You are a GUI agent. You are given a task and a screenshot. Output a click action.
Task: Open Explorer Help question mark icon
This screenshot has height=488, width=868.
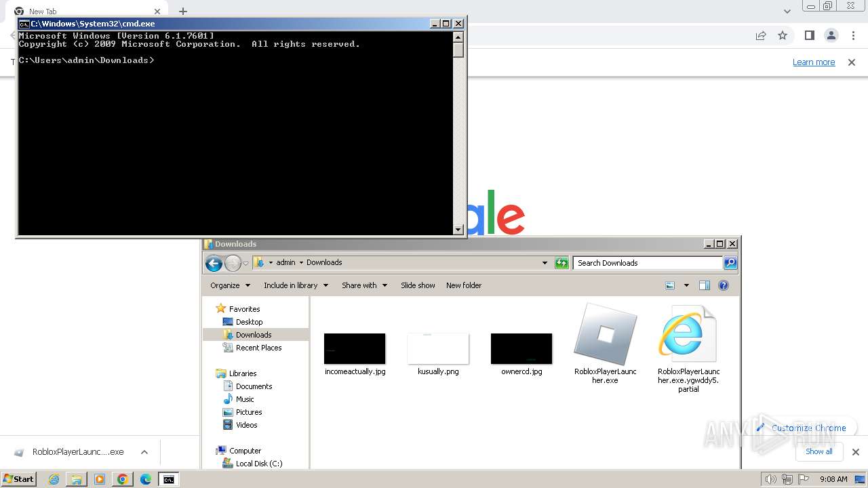724,285
